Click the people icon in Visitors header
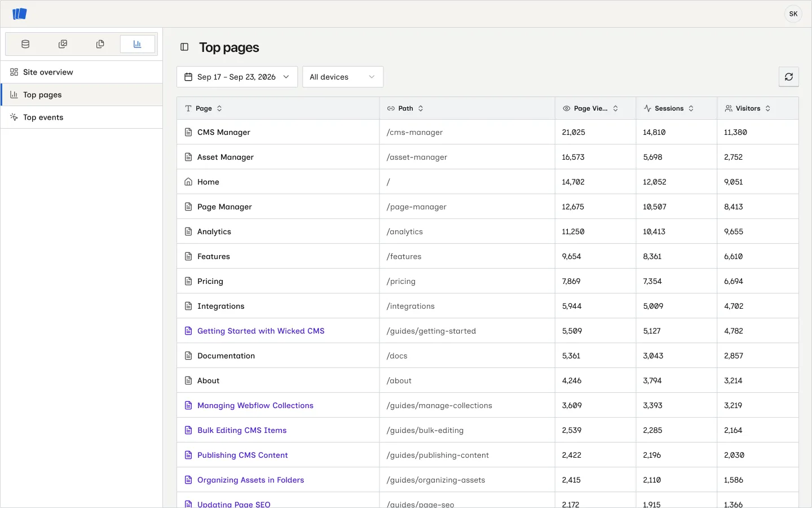The width and height of the screenshot is (812, 508). [729, 108]
